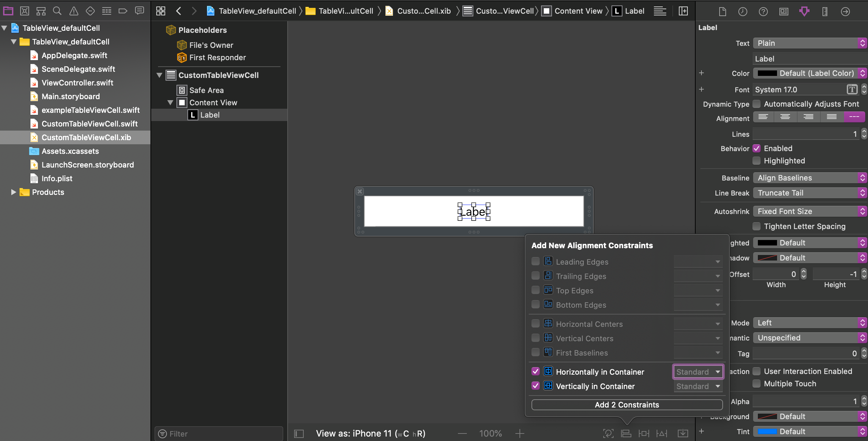Click the Add 2 Constraints button
This screenshot has height=441, width=868.
627,404
